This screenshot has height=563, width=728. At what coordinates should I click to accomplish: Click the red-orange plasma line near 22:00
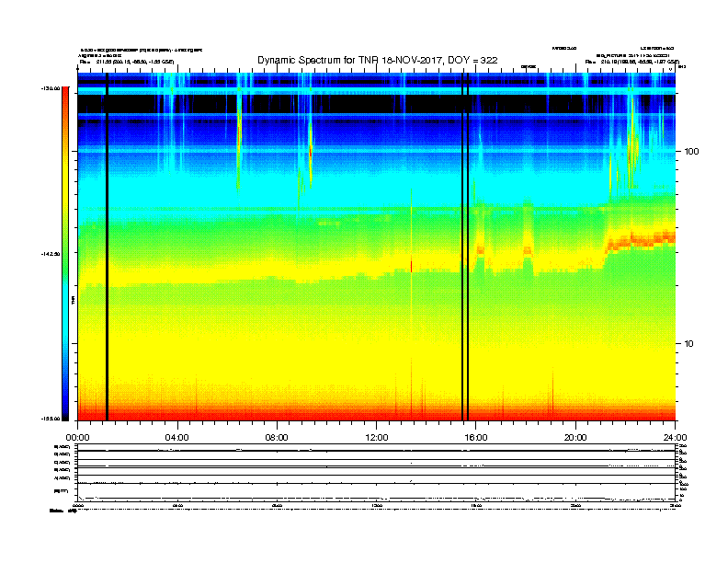(x=641, y=241)
